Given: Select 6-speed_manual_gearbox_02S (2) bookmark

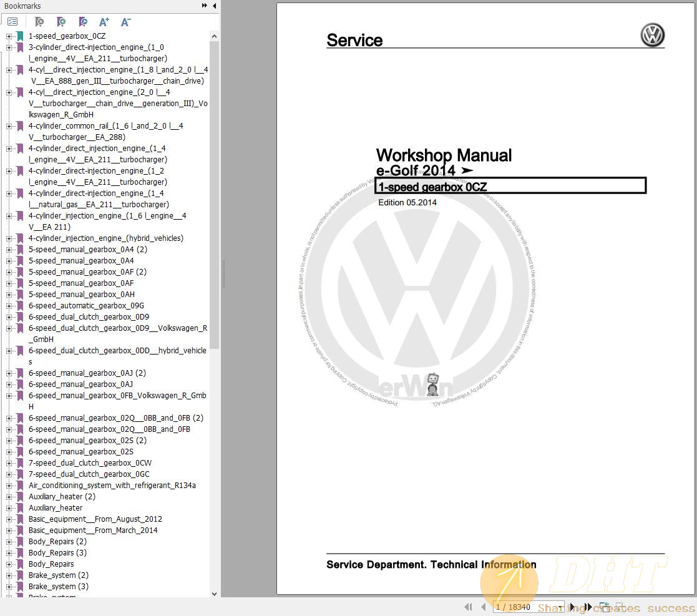Looking at the screenshot, I should [87, 441].
